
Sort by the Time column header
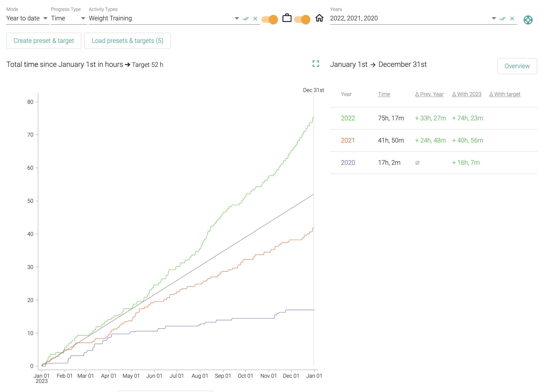(x=384, y=94)
